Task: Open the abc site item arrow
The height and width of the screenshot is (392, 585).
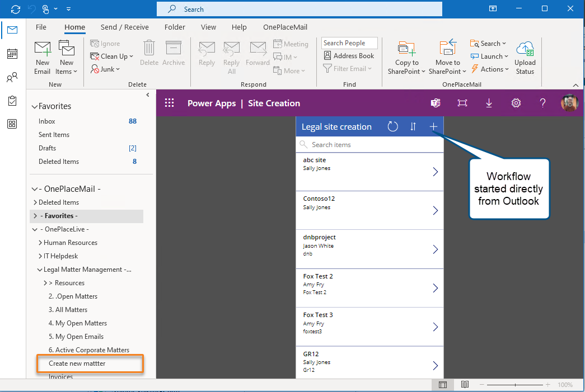Action: [x=435, y=172]
